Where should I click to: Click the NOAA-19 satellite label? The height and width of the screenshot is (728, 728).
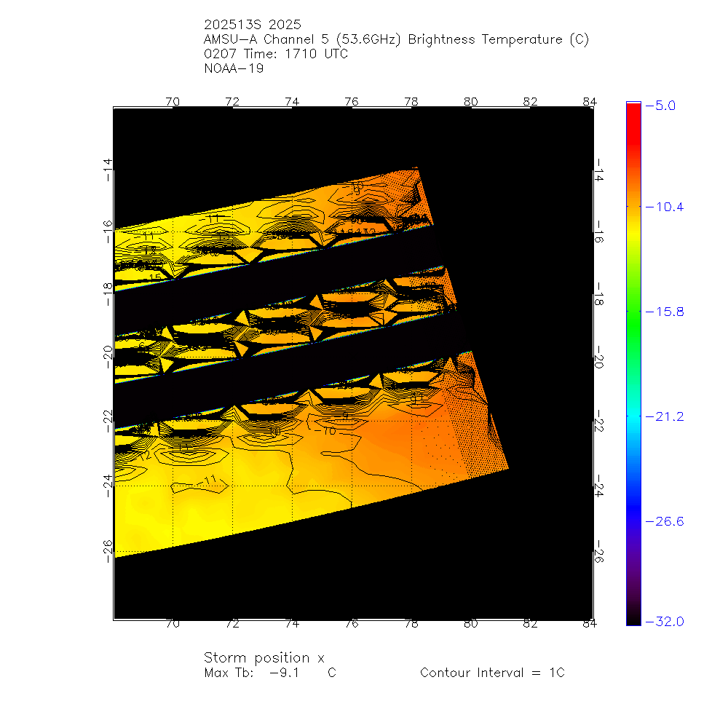point(234,69)
